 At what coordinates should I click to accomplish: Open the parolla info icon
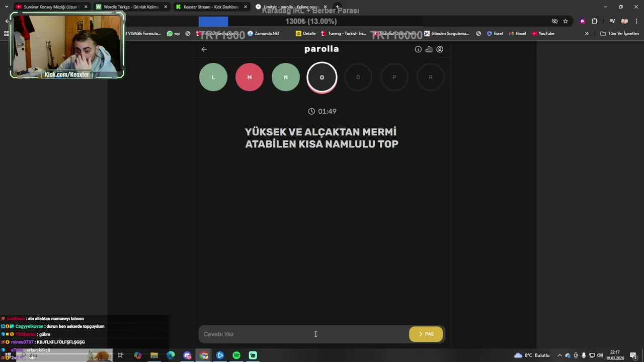(418, 49)
